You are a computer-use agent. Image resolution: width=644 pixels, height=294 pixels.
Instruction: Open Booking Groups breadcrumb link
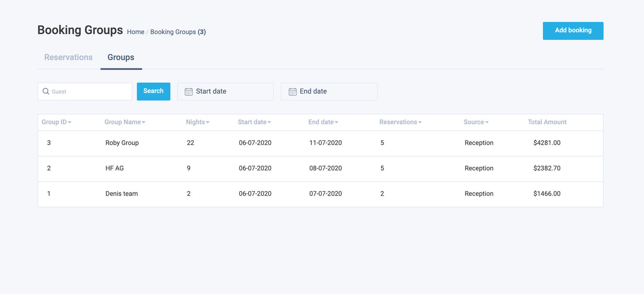pos(173,32)
